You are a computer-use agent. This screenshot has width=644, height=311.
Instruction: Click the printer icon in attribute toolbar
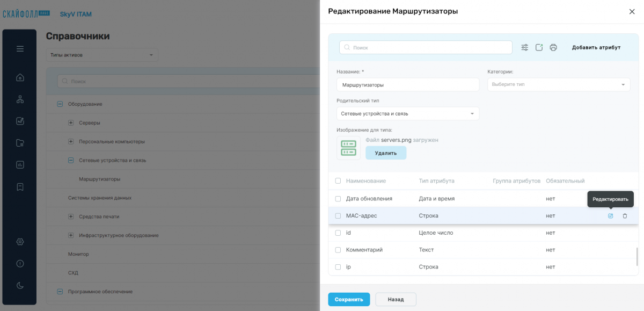pyautogui.click(x=553, y=47)
